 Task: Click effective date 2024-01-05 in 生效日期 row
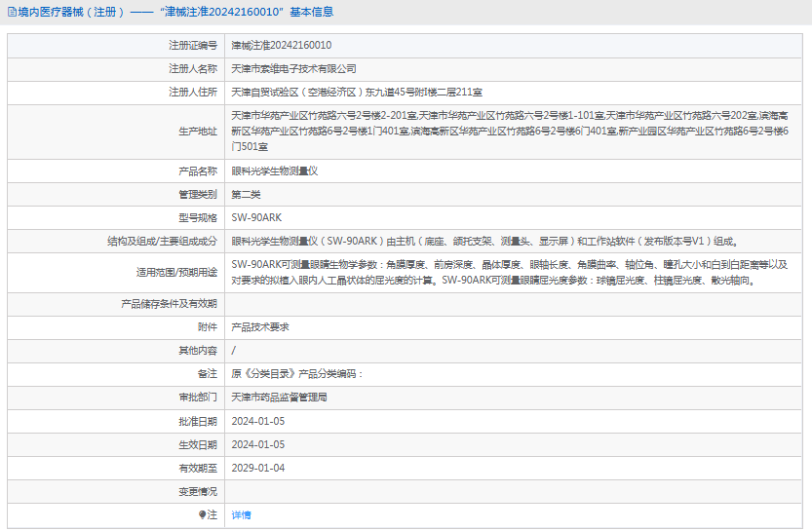tap(258, 444)
